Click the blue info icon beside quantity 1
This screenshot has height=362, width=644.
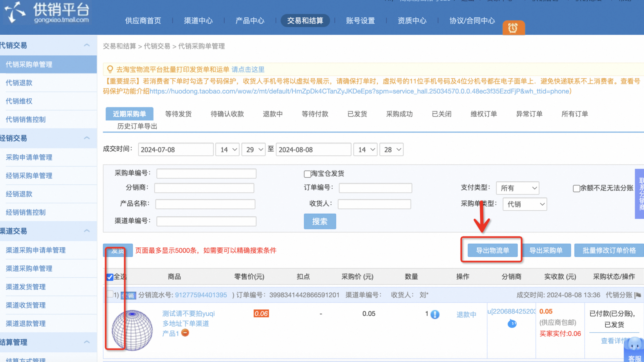tap(435, 314)
